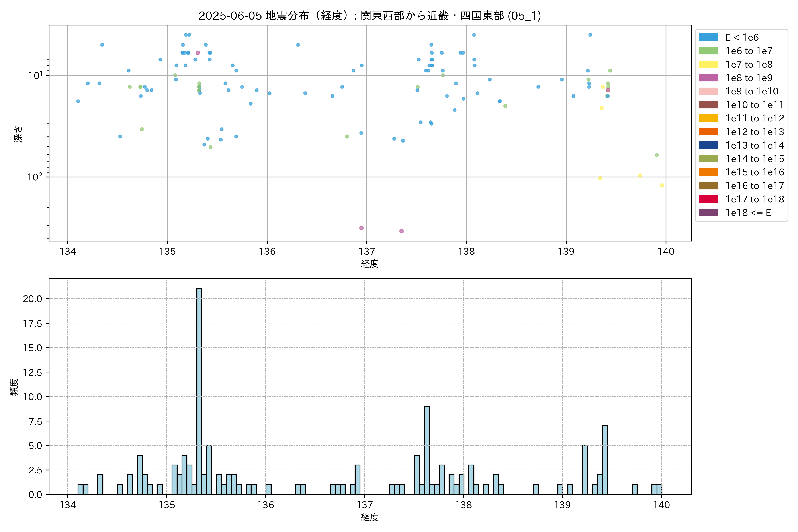Click the '1e15 to 1e16' legend label
The image size is (798, 532).
click(755, 172)
